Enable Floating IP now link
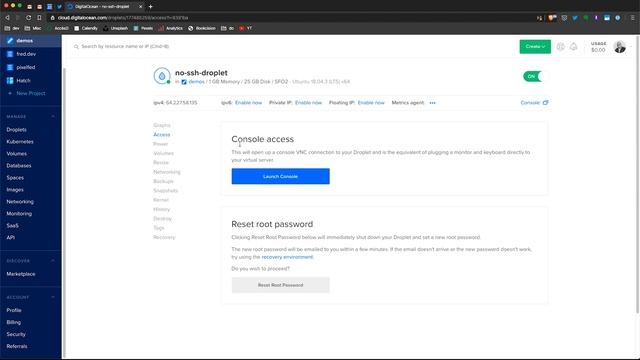Image resolution: width=640 pixels, height=360 pixels. pos(371,103)
